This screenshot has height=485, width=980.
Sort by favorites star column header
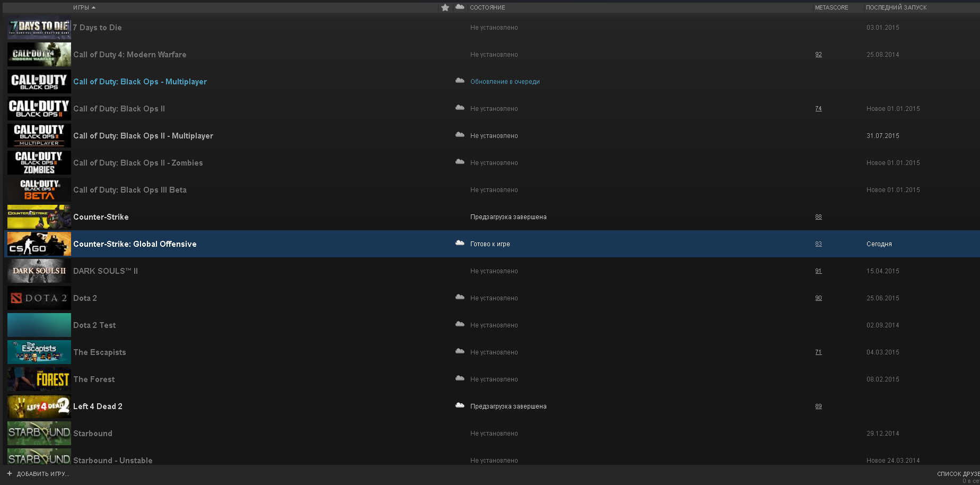point(445,7)
